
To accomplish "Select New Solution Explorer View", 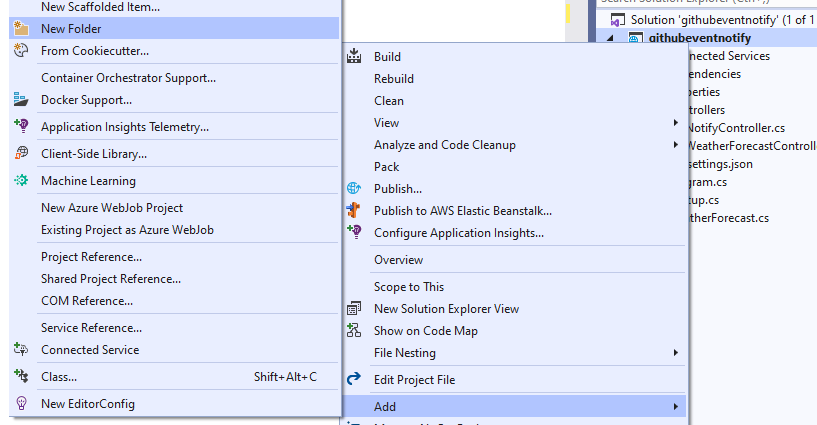I will tap(514, 308).
